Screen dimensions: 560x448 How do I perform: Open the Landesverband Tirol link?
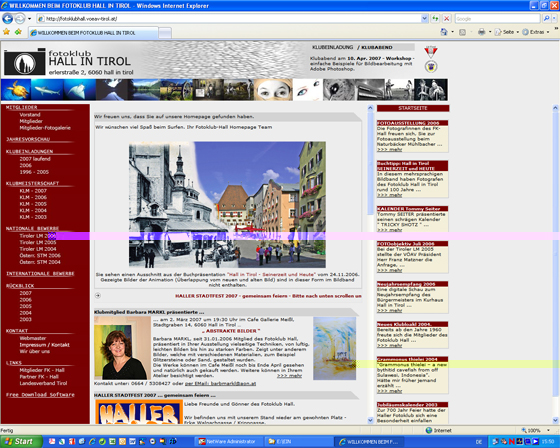(x=43, y=383)
